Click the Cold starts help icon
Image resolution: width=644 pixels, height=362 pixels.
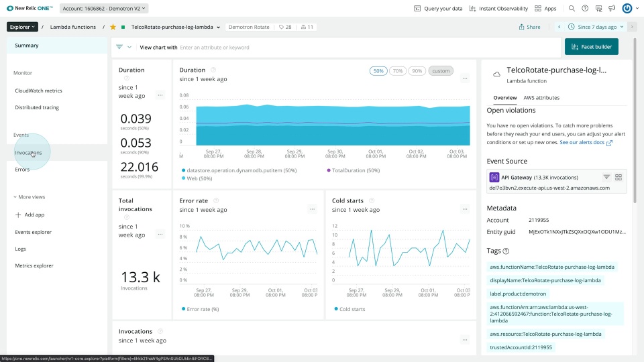pos(371,200)
